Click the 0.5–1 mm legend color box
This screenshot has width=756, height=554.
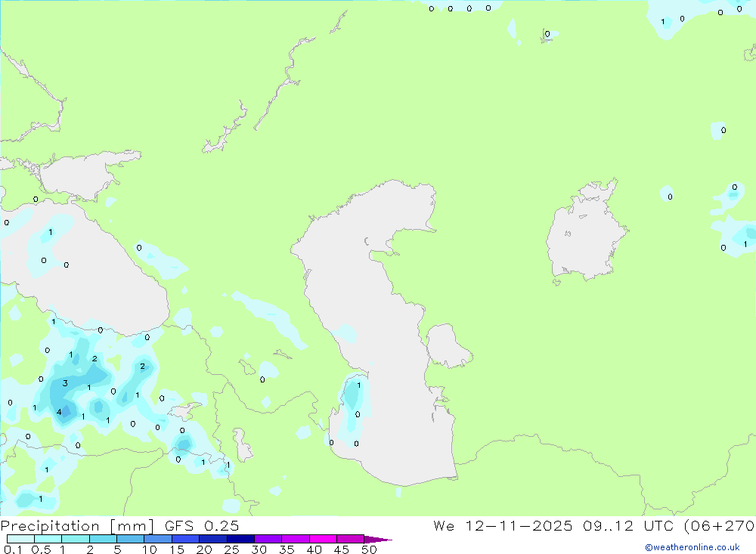point(48,539)
